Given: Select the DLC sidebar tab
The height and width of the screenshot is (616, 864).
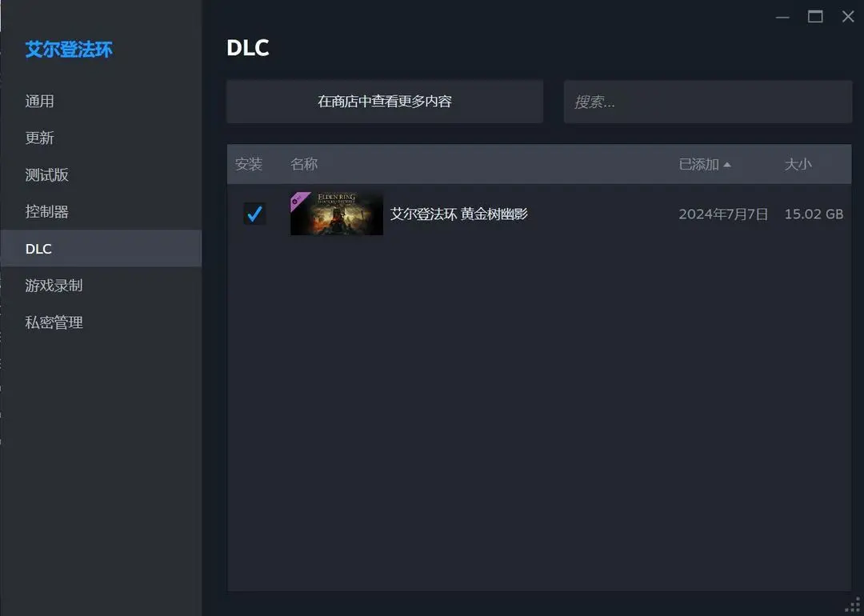Looking at the screenshot, I should 102,249.
